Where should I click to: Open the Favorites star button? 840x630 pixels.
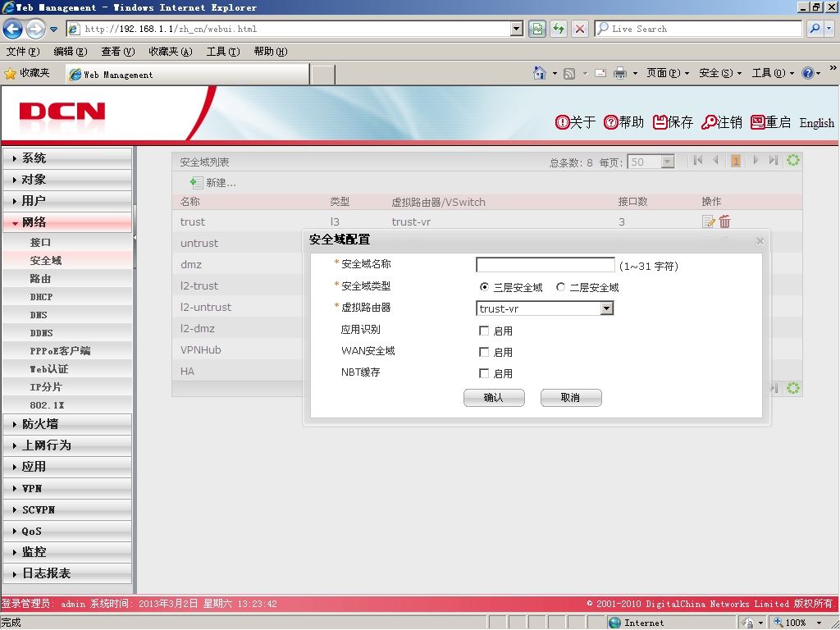point(27,73)
